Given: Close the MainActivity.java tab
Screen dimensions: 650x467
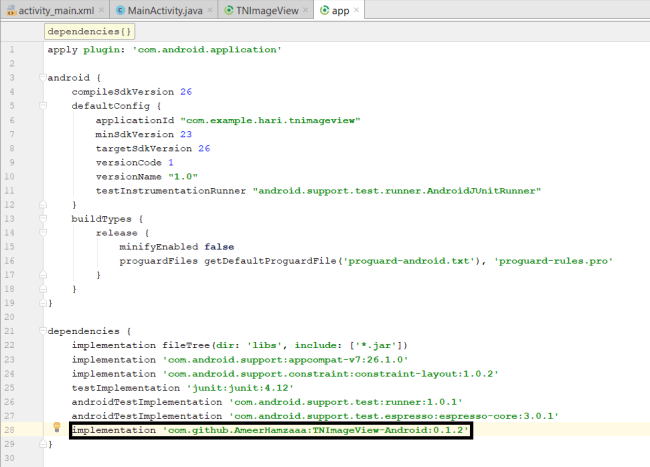Looking at the screenshot, I should (210, 10).
